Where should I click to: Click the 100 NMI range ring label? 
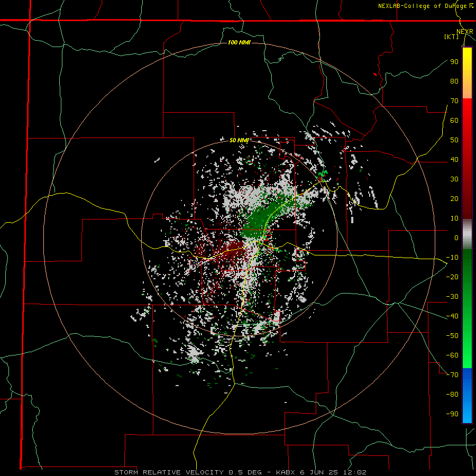(x=239, y=42)
